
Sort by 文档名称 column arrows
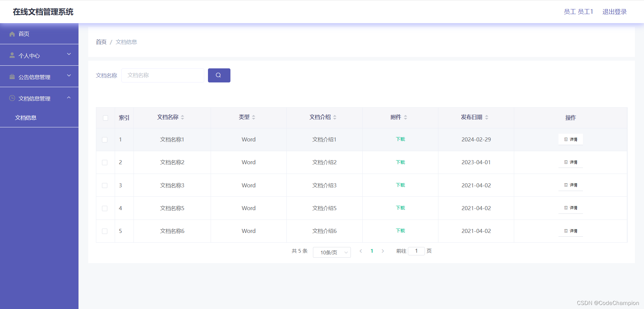pyautogui.click(x=182, y=117)
